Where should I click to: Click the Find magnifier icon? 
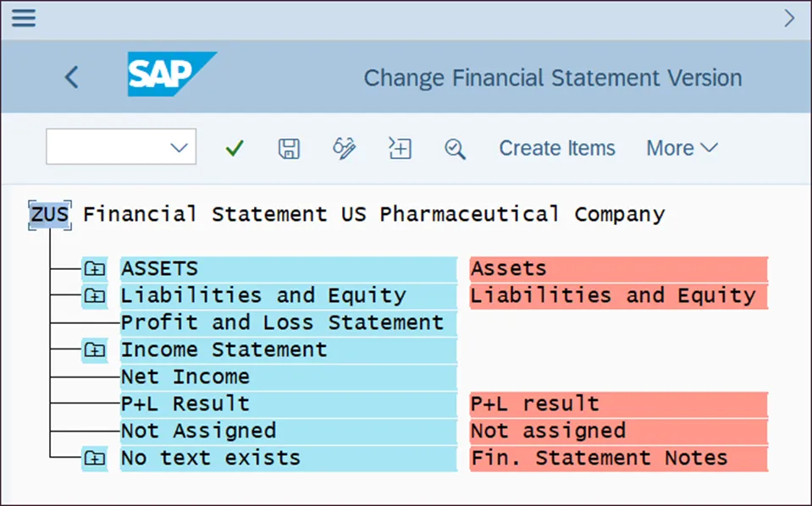(455, 149)
